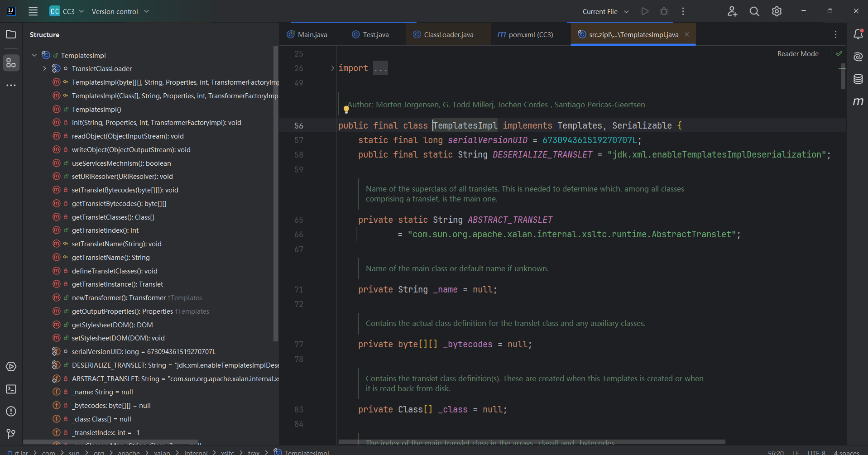The width and height of the screenshot is (868, 455).
Task: Select useServicesMechnism() in structure
Action: coord(121,163)
